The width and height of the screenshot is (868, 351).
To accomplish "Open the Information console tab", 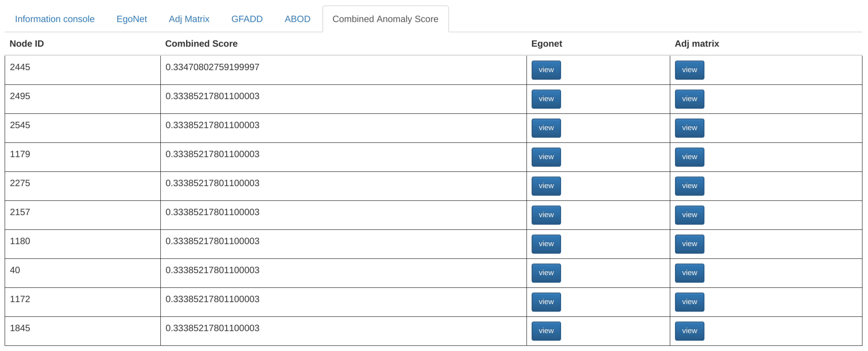I will pyautogui.click(x=55, y=19).
